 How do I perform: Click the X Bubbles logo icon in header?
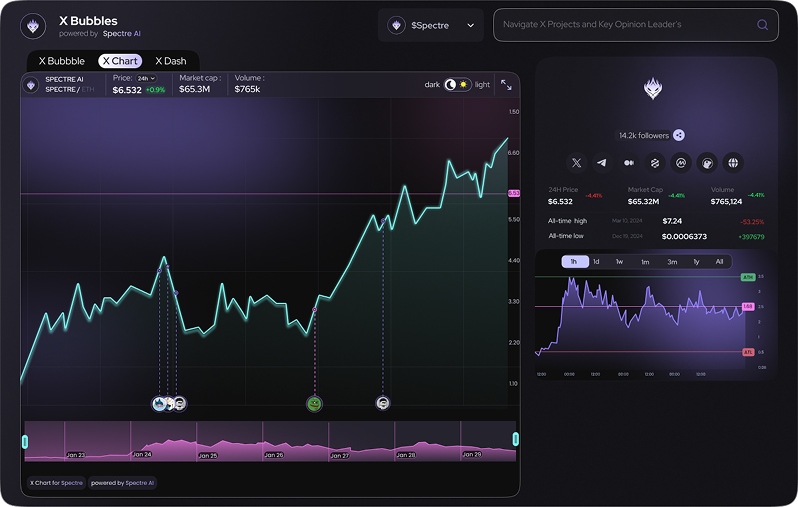pyautogui.click(x=33, y=26)
